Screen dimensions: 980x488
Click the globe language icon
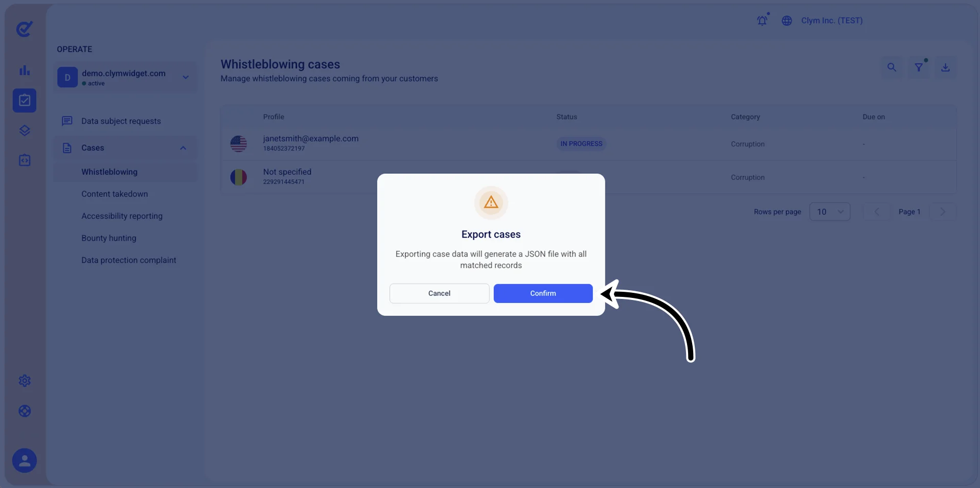click(787, 20)
